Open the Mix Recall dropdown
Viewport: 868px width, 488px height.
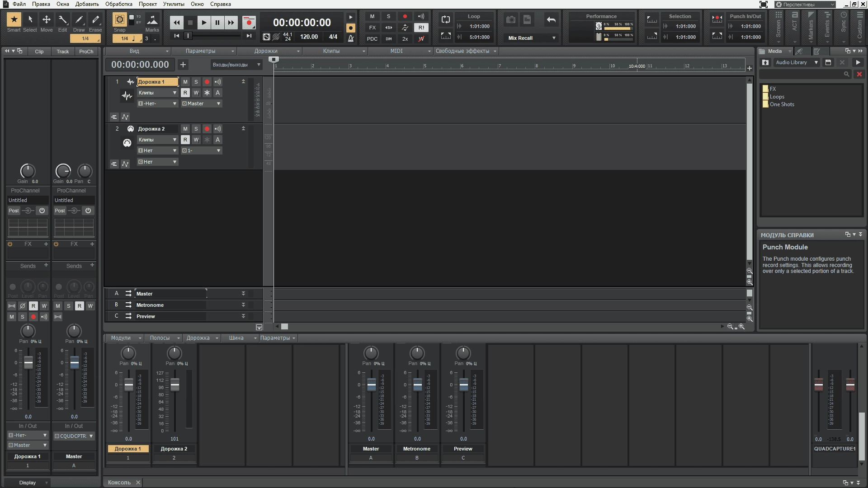click(532, 38)
